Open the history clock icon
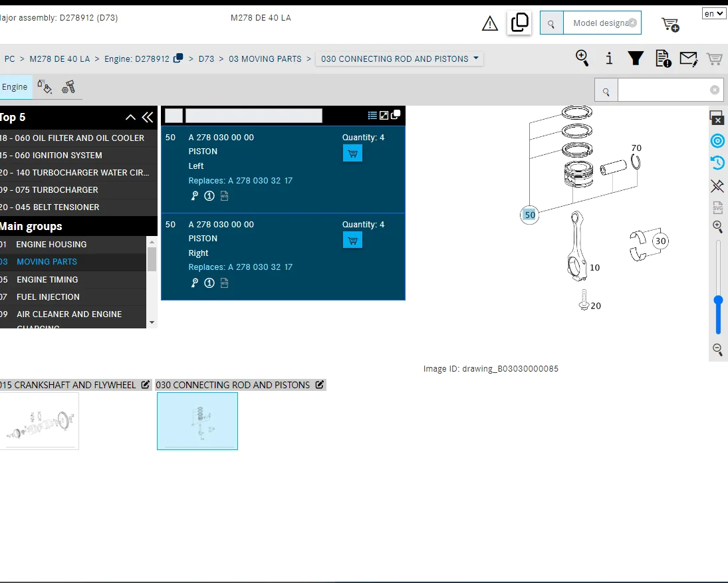The height and width of the screenshot is (583, 728). coord(717,162)
